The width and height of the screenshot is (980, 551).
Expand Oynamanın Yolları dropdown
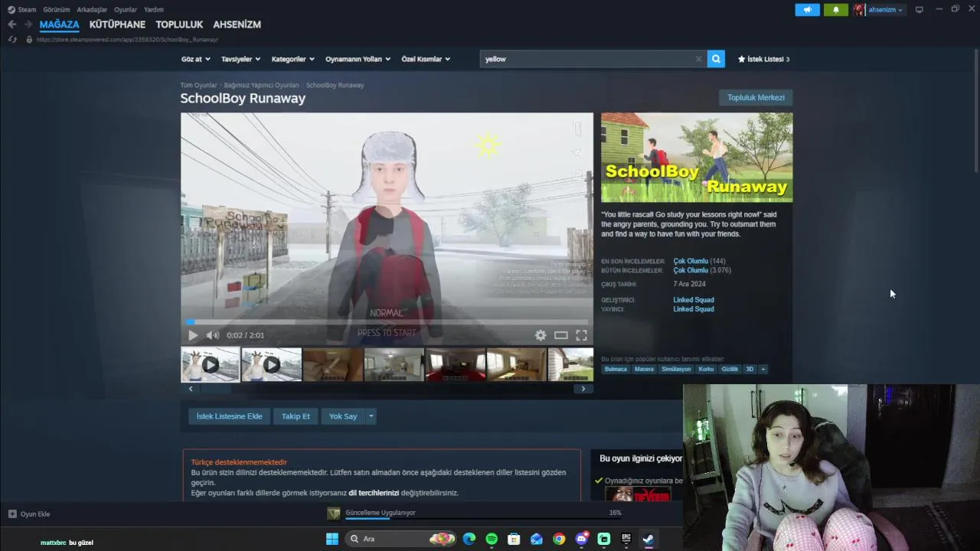pos(358,59)
